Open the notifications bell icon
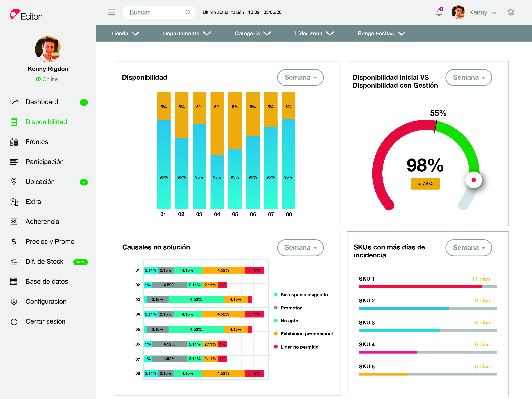 coord(439,12)
